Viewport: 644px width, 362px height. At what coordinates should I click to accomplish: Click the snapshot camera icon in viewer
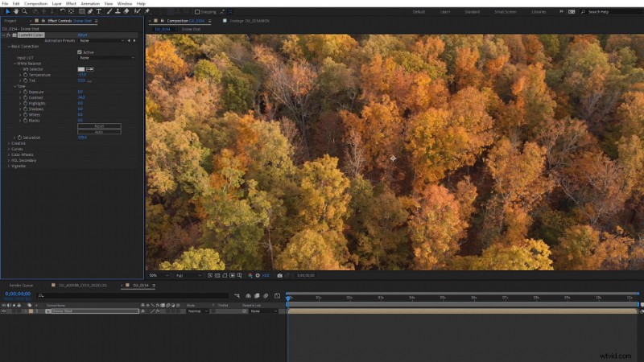click(x=279, y=275)
